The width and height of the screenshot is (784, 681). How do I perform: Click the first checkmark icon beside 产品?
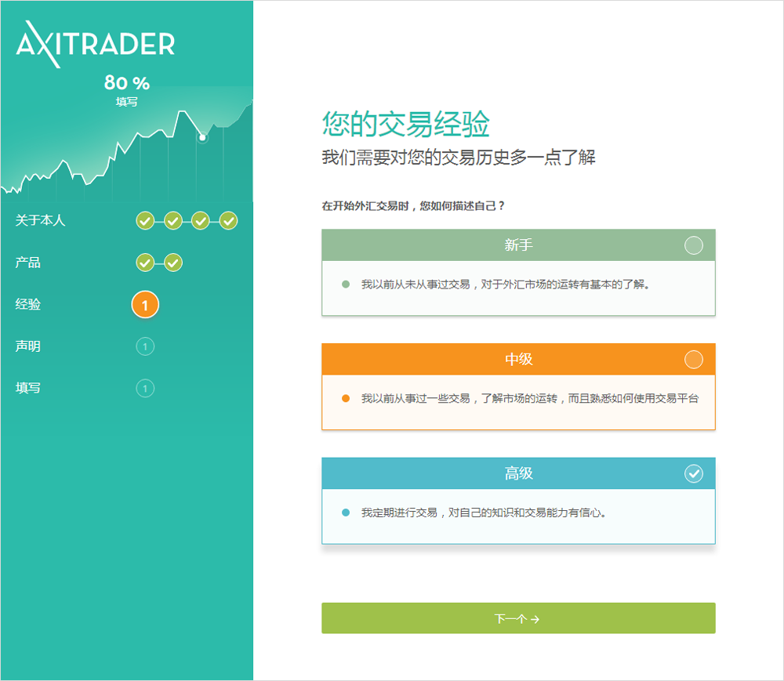click(145, 263)
